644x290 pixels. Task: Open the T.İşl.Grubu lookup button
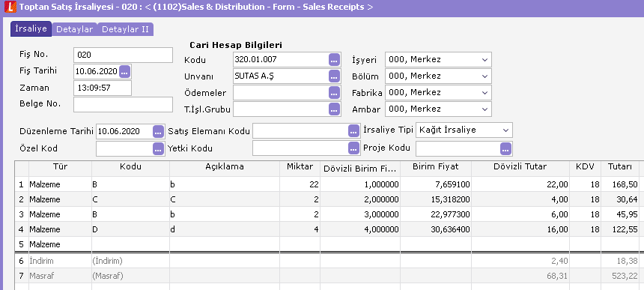(x=334, y=109)
